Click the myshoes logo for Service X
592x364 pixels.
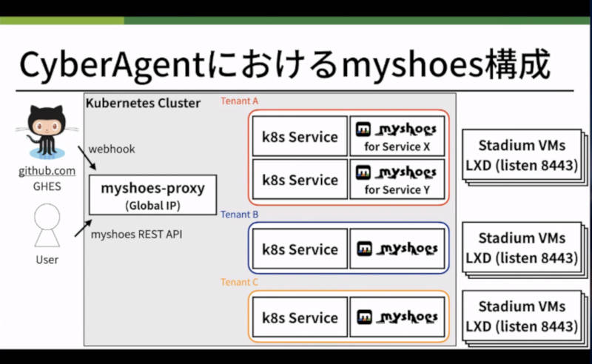coord(396,129)
